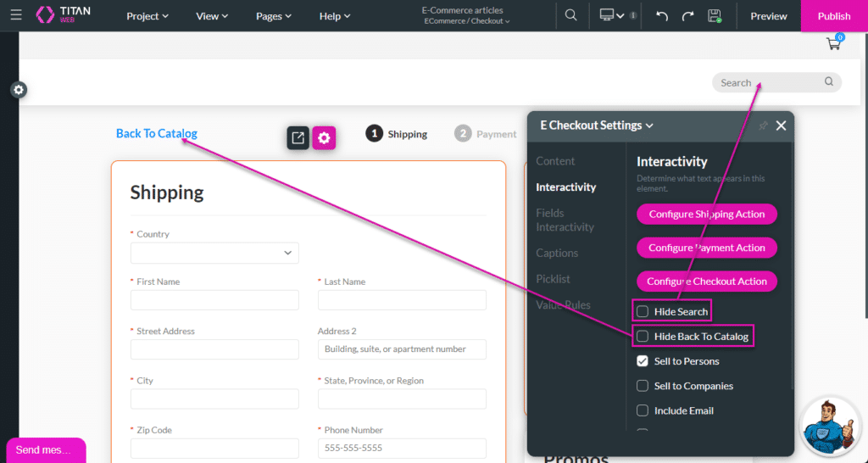This screenshot has height=463, width=868.
Task: Open the device view selector dropdown
Action: click(x=612, y=15)
